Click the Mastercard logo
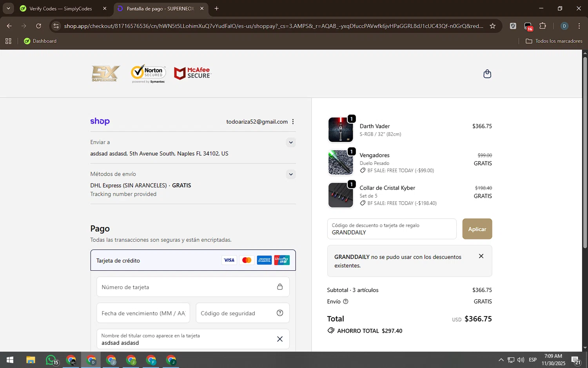The height and width of the screenshot is (368, 588). (x=247, y=260)
